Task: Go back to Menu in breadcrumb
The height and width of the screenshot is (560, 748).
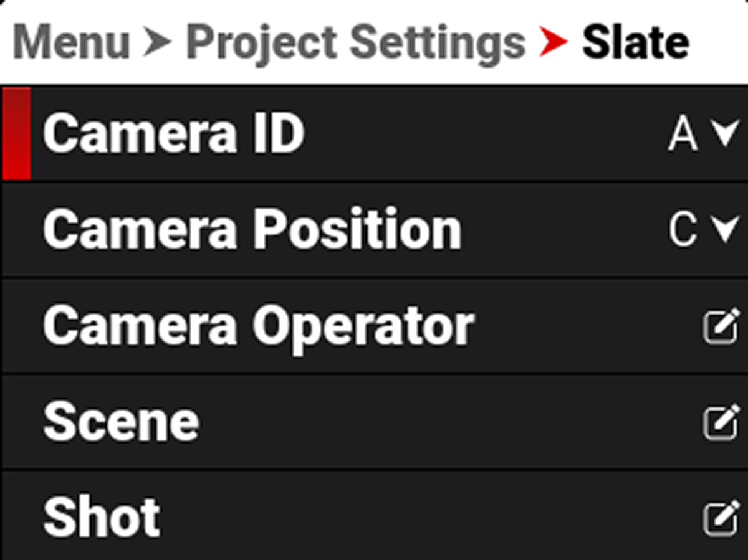Action: 71,43
